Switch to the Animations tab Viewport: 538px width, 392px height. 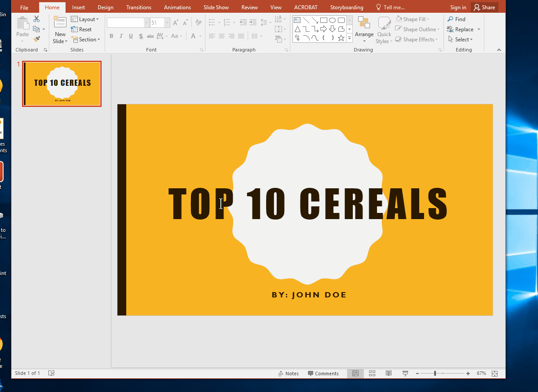[x=177, y=7]
